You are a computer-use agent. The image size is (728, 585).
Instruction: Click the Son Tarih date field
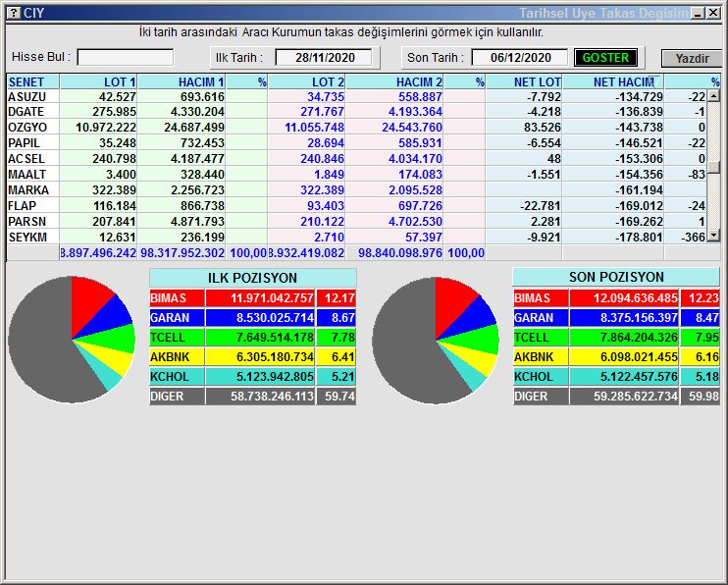520,58
